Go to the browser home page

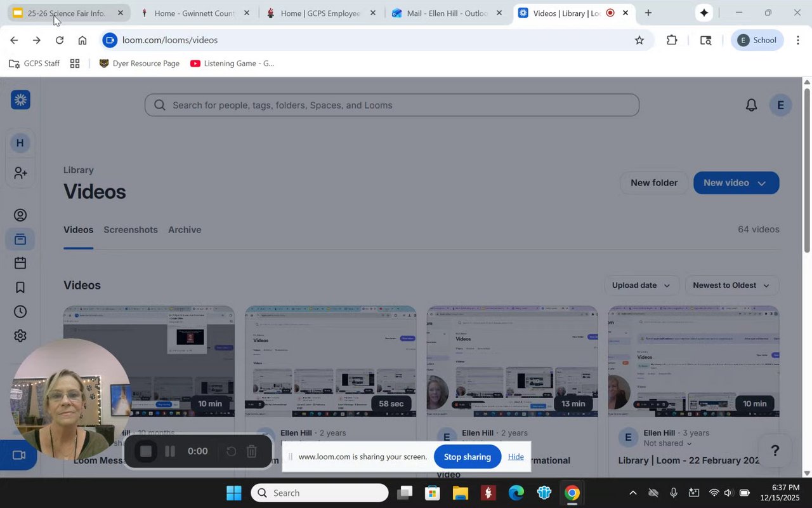(82, 40)
